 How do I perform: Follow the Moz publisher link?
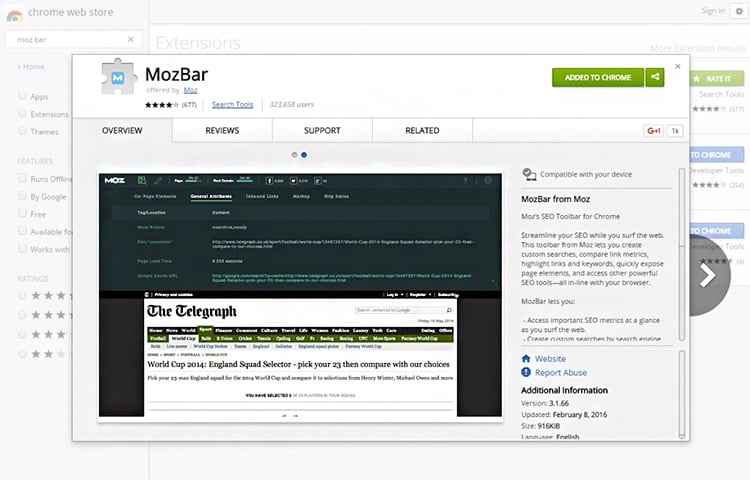point(190,90)
